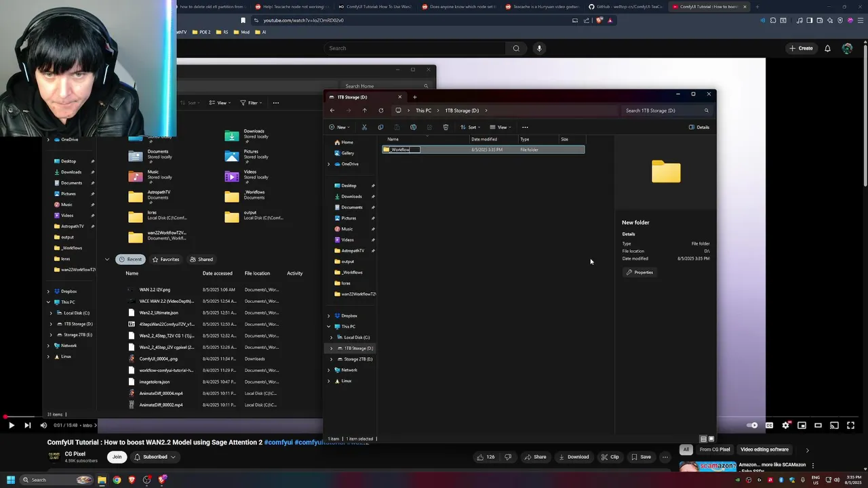Screen dimensions: 868x488
Task: Open the Windows Start menu
Action: [10, 480]
